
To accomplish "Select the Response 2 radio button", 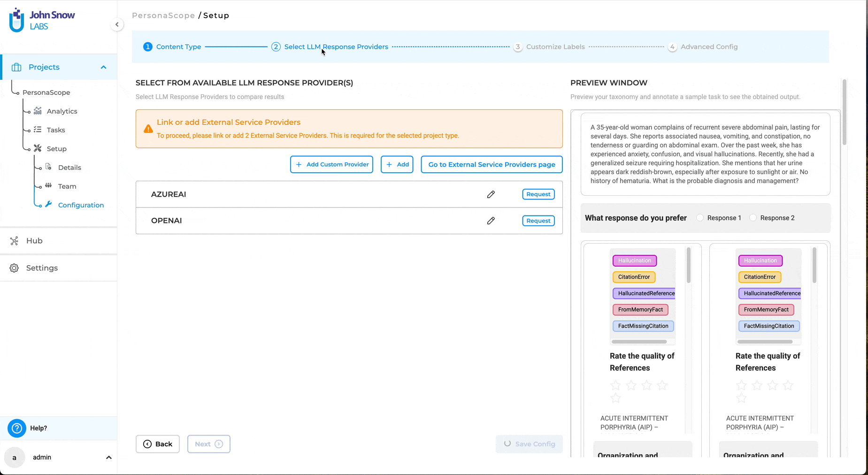I will [753, 218].
